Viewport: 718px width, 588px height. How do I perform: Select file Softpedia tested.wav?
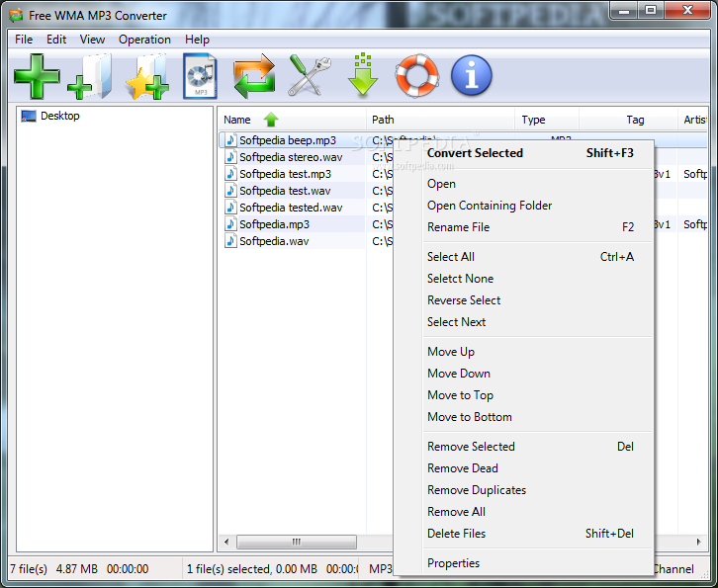[291, 208]
